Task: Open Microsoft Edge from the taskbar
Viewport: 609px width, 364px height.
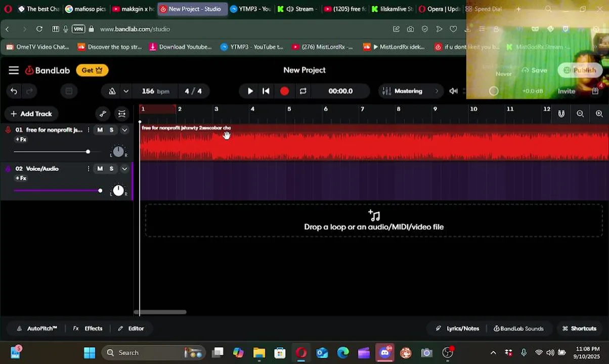Action: (343, 353)
